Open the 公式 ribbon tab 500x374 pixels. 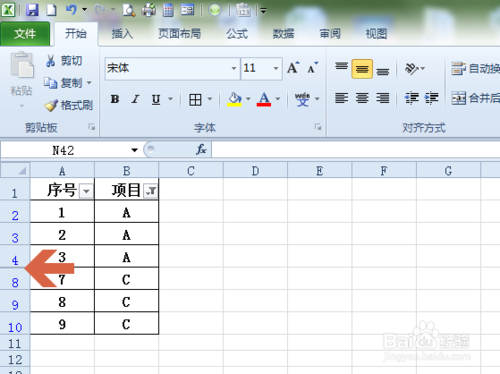[x=237, y=34]
